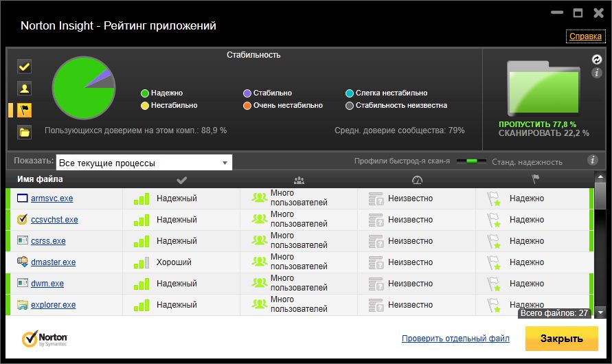Click purple Стабильно legend swatch
The width and height of the screenshot is (612, 364).
pos(247,93)
